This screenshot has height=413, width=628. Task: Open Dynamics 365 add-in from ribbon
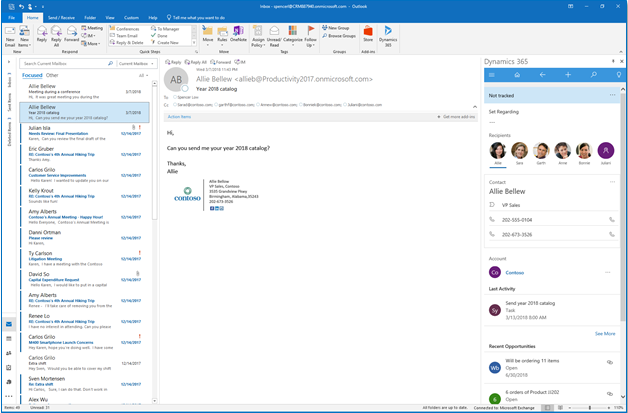click(387, 36)
